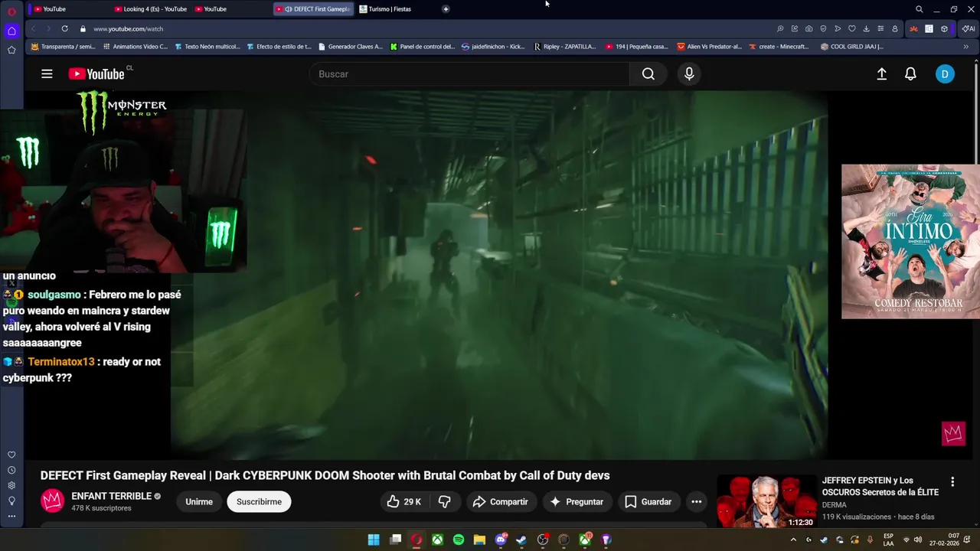The width and height of the screenshot is (980, 551).
Task: Click the channel watermark in video corner
Action: click(x=953, y=434)
